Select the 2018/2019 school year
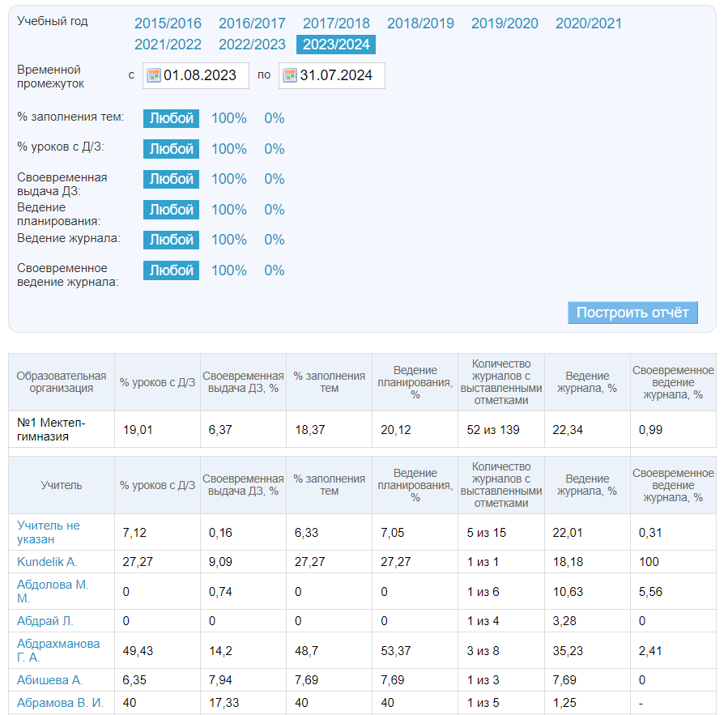The image size is (728, 715). pyautogui.click(x=420, y=23)
